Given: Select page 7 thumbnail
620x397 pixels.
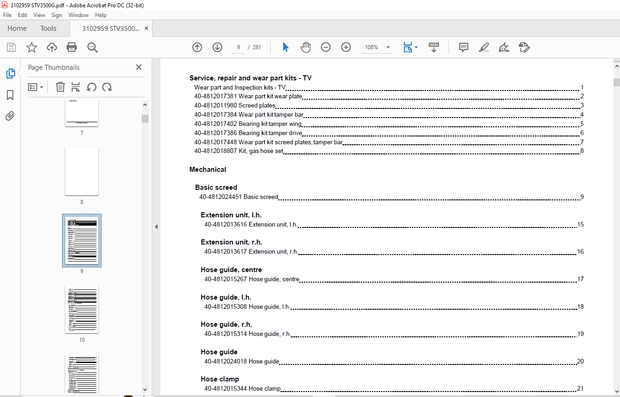Looking at the screenshot, I should point(82,113).
